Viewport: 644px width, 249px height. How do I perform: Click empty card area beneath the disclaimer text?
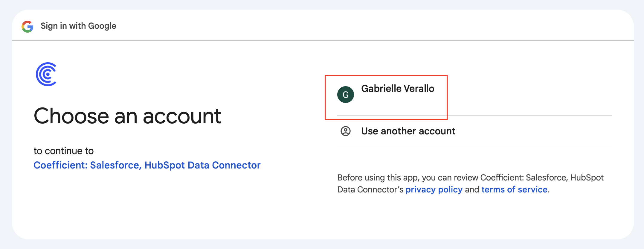point(448,218)
